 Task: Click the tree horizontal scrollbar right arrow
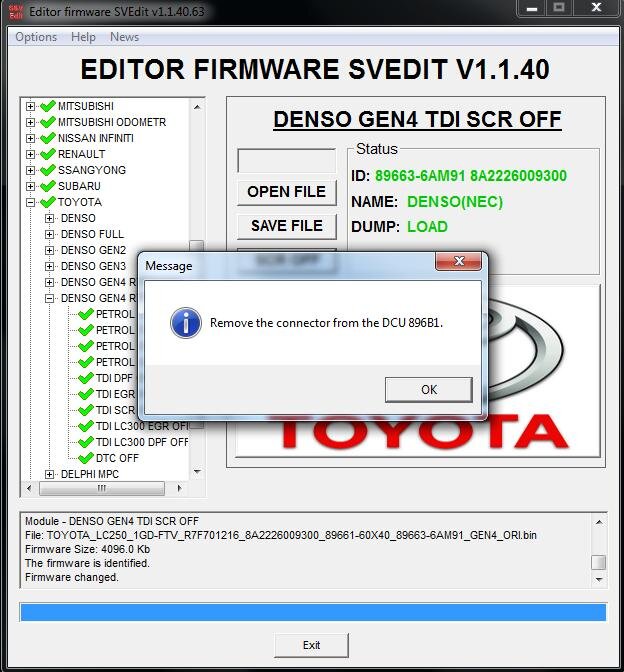[x=179, y=488]
